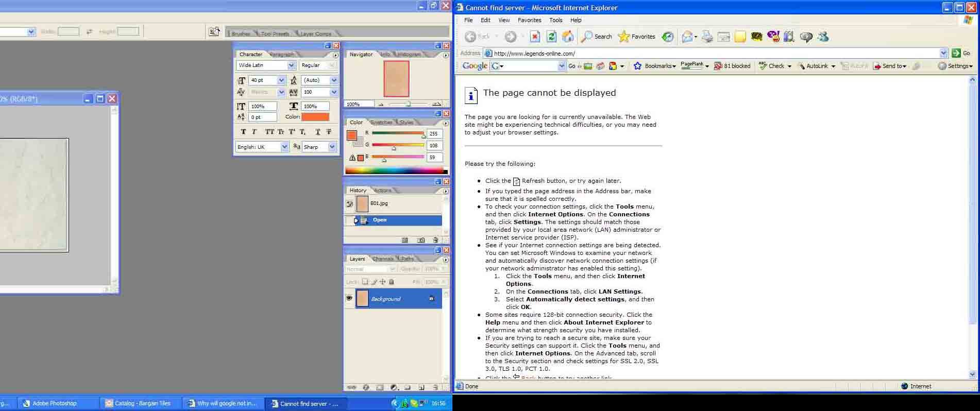Switch to the Swatches tab
Image resolution: width=980 pixels, height=411 pixels.
[x=381, y=123]
